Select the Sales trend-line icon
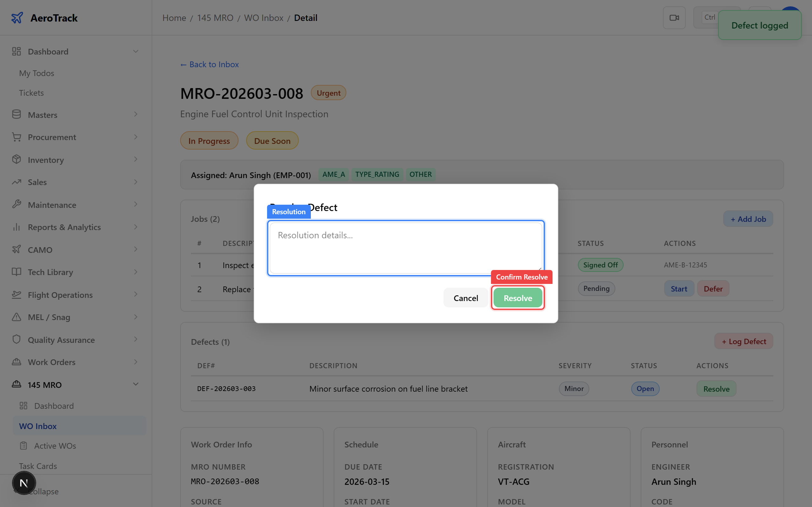The width and height of the screenshot is (812, 507). pyautogui.click(x=16, y=182)
